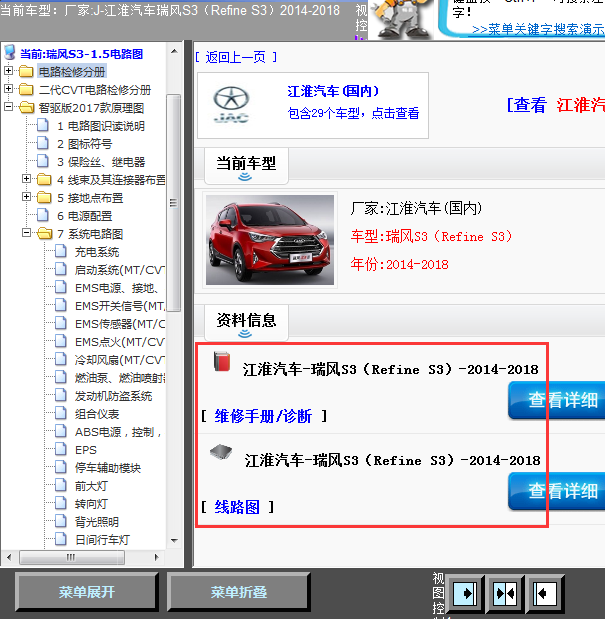Collapse the 7 系统电路图 node
The height and width of the screenshot is (619, 605).
26,234
